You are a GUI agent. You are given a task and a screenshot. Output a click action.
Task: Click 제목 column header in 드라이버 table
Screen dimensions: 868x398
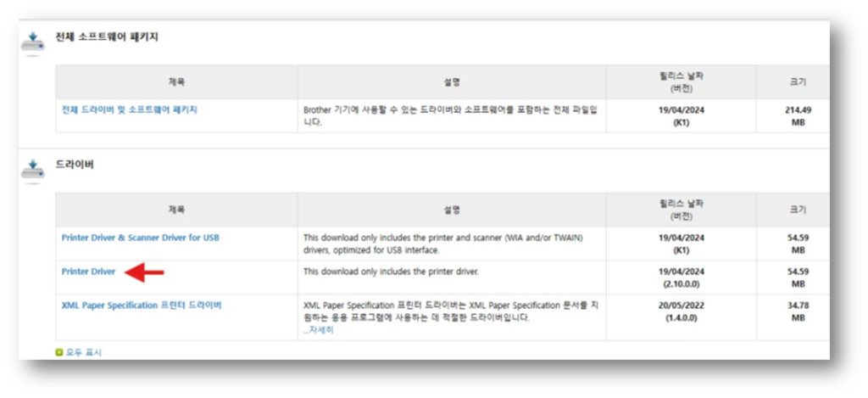[x=176, y=210]
